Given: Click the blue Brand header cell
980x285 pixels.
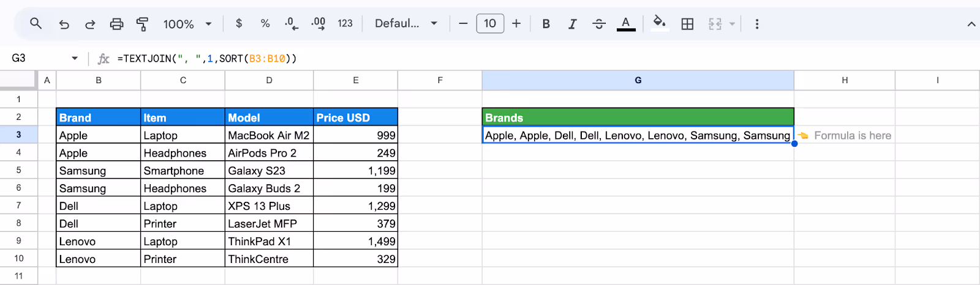Looking at the screenshot, I should click(x=99, y=117).
